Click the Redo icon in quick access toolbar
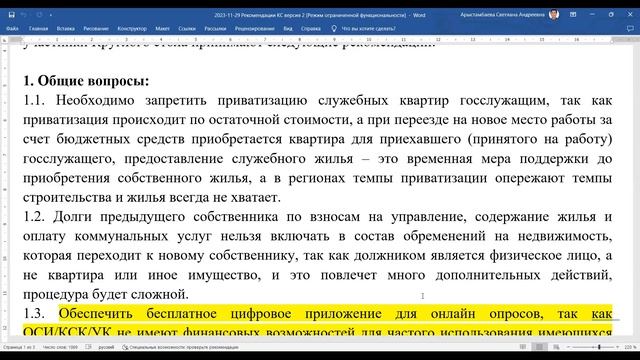Image resolution: width=640 pixels, height=360 pixels. tap(39, 15)
